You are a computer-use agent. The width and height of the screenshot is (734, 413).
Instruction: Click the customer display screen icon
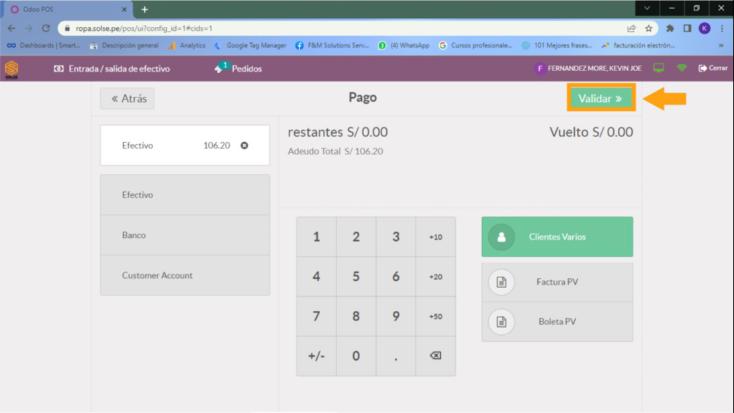tap(658, 68)
